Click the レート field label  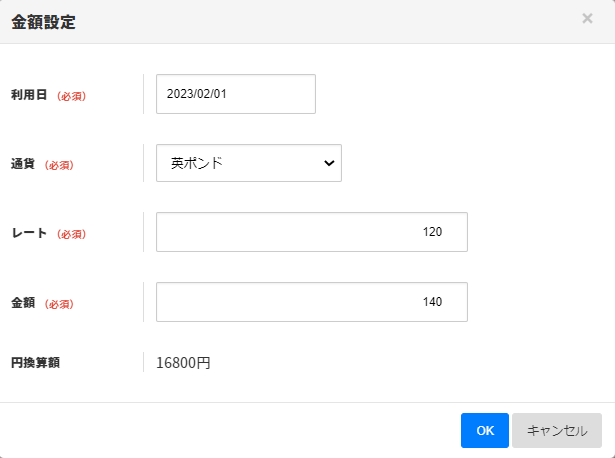coord(28,233)
